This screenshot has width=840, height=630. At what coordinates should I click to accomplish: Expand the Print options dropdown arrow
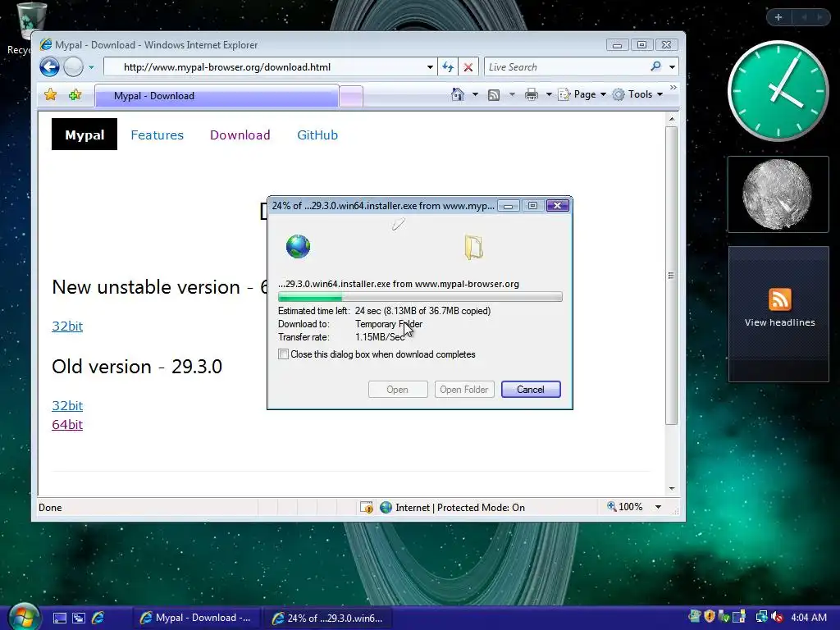pyautogui.click(x=549, y=94)
